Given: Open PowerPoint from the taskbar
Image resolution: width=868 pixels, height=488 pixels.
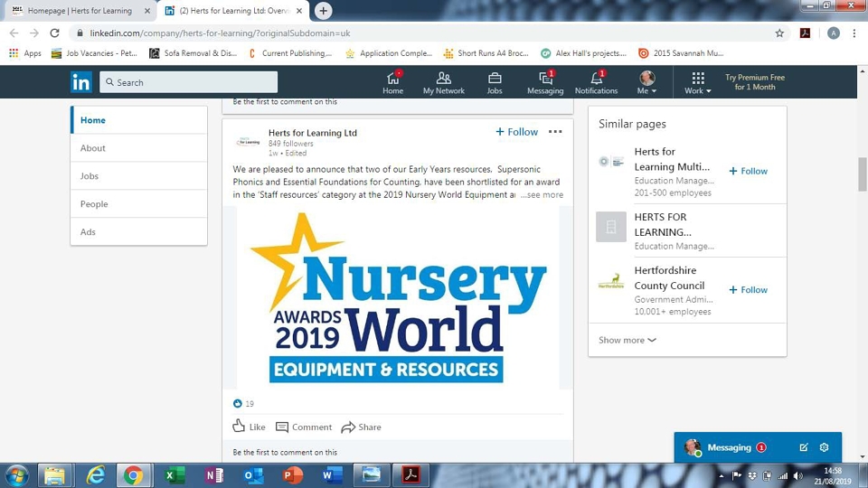Looking at the screenshot, I should click(292, 475).
